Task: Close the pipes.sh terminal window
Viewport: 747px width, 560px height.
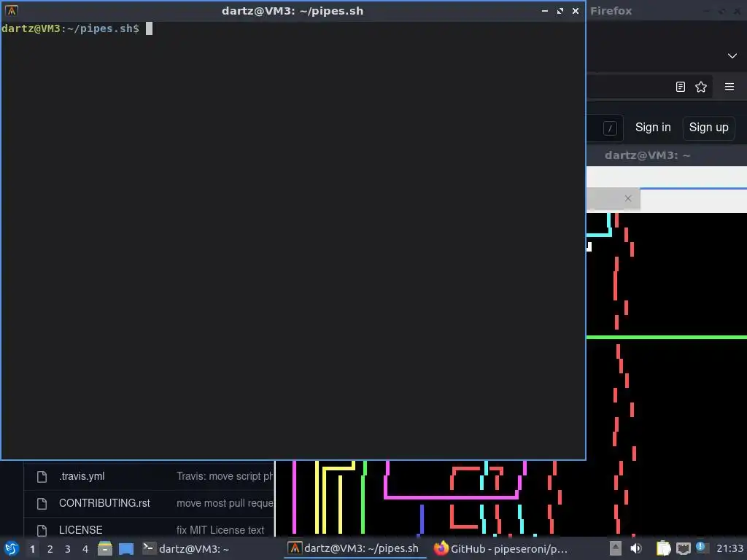Action: pyautogui.click(x=576, y=11)
